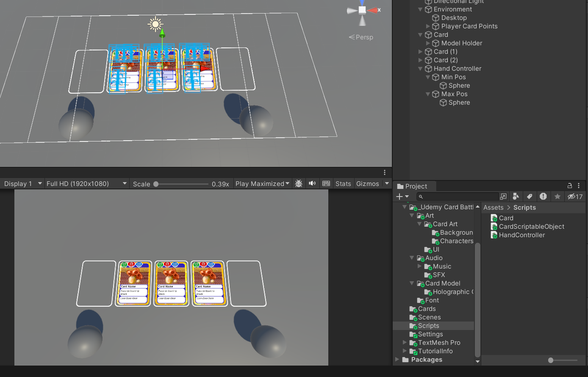Expand the Music folder in Project

click(x=419, y=266)
